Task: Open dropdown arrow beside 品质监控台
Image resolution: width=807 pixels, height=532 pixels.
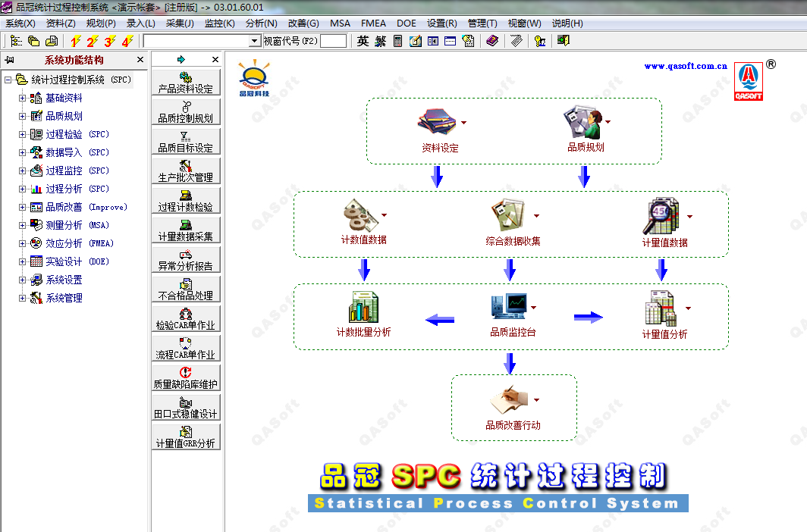Action: click(534, 308)
